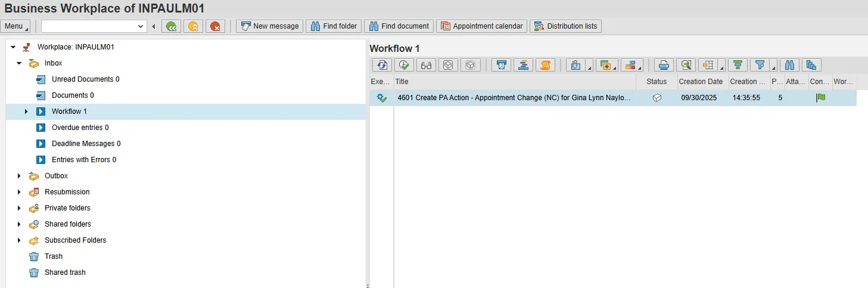The image size is (868, 288).
Task: Click binoculars icon in Workflow toolbar
Action: point(789,65)
